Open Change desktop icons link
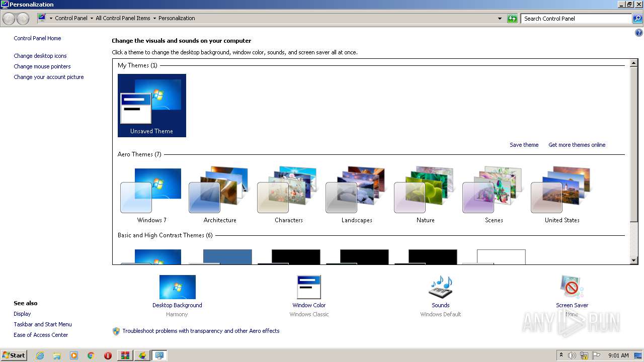Viewport: 644px width, 362px height. (x=40, y=56)
